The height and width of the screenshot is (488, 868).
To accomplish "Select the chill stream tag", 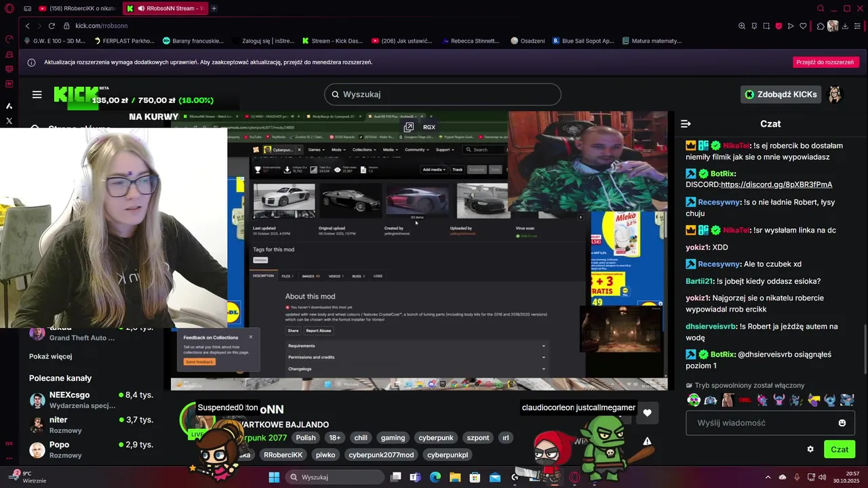I will point(361,438).
